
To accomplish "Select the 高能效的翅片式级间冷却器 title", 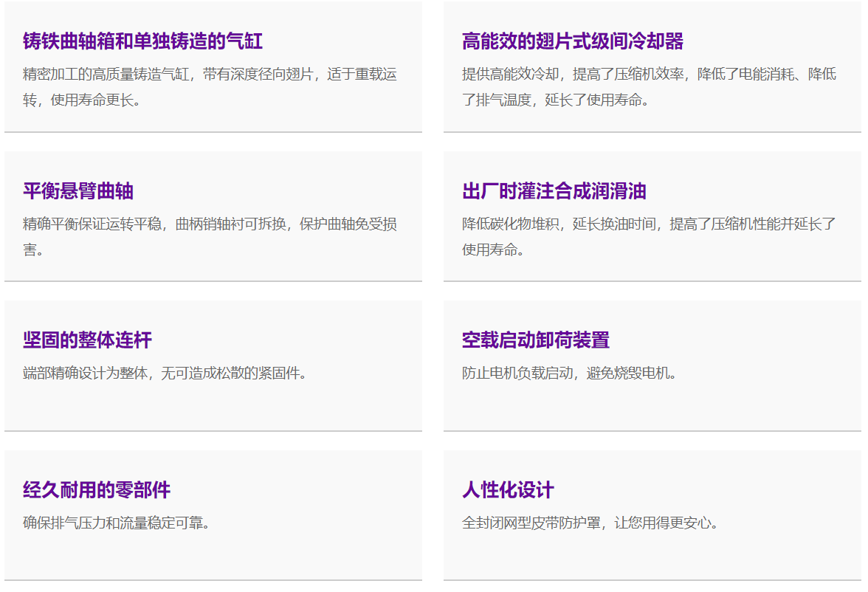I will [x=572, y=41].
